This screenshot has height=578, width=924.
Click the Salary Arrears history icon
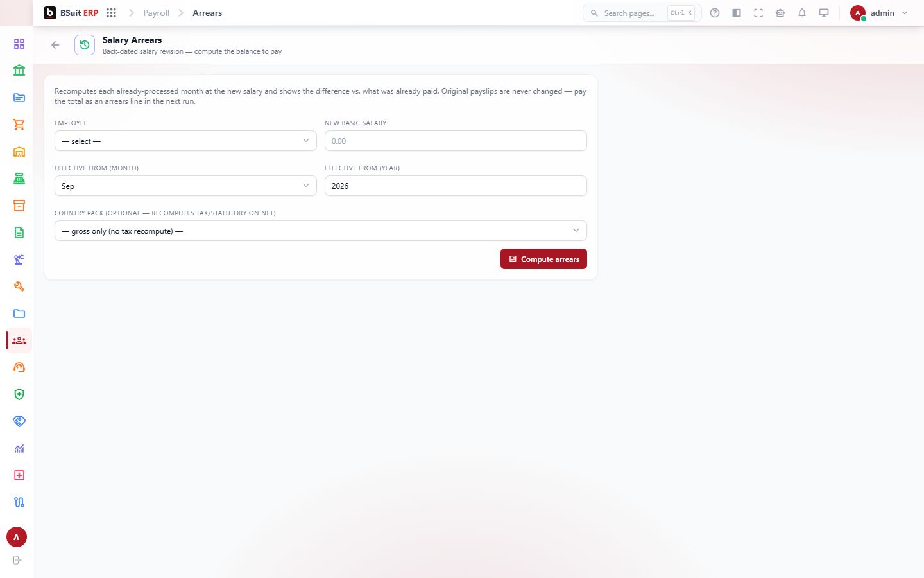(x=85, y=45)
